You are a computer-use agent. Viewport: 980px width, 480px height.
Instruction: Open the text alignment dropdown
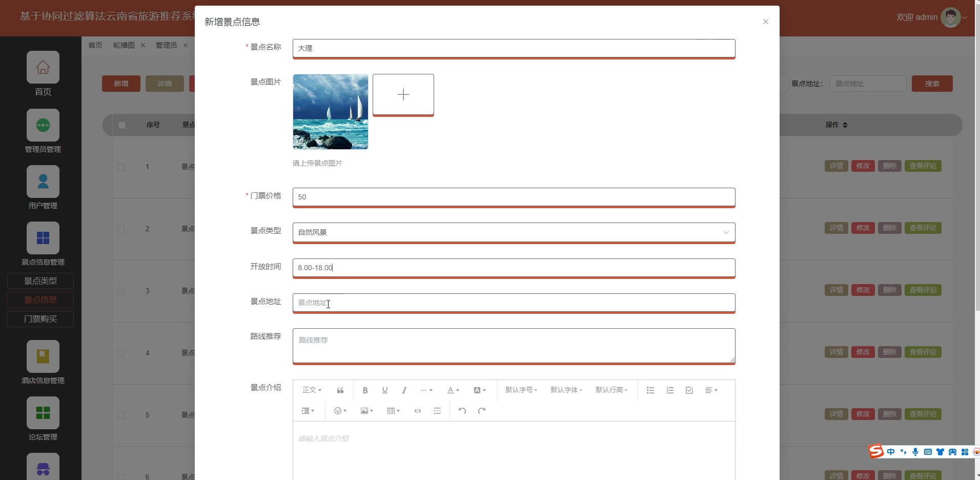(x=711, y=390)
